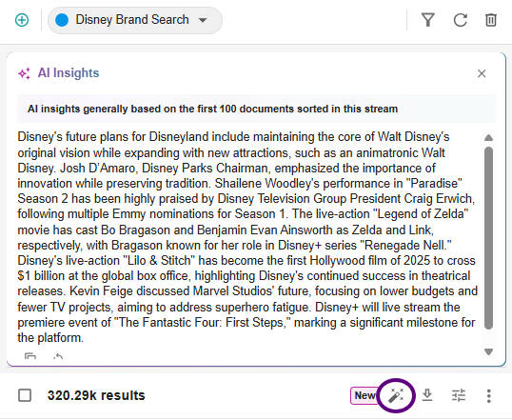Click the scrollbar down arrow in insights
Viewport: 512px width, 420px height.
click(x=488, y=351)
